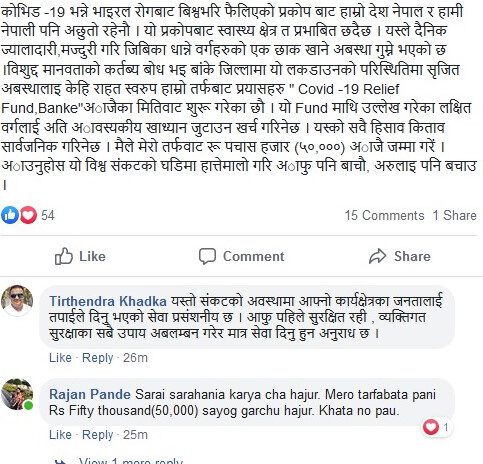Image resolution: width=483 pixels, height=464 pixels.
Task: Click the Share arrow icon
Action: click(x=377, y=256)
